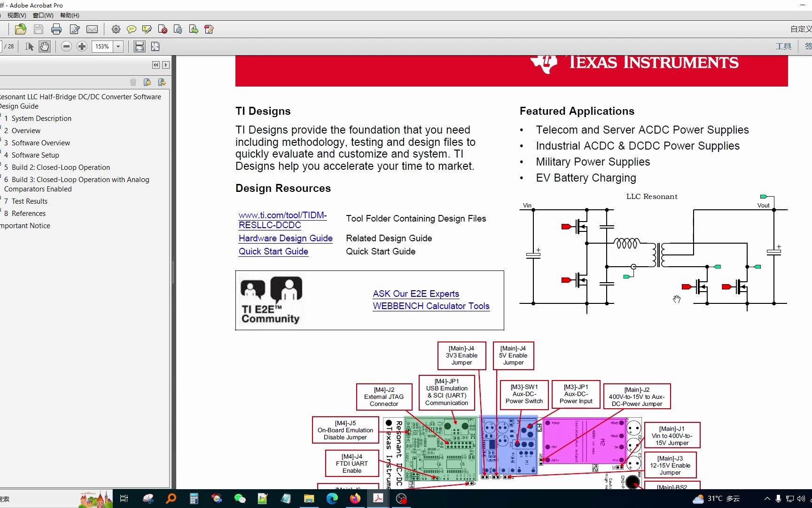
Task: Open the zoom percentage dropdown arrow
Action: [118, 46]
